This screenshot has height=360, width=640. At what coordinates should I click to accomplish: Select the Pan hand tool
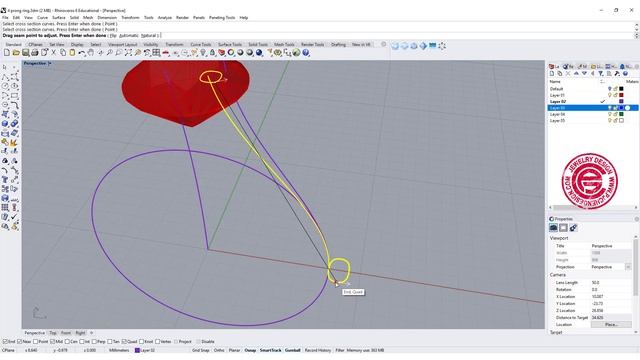pos(91,53)
